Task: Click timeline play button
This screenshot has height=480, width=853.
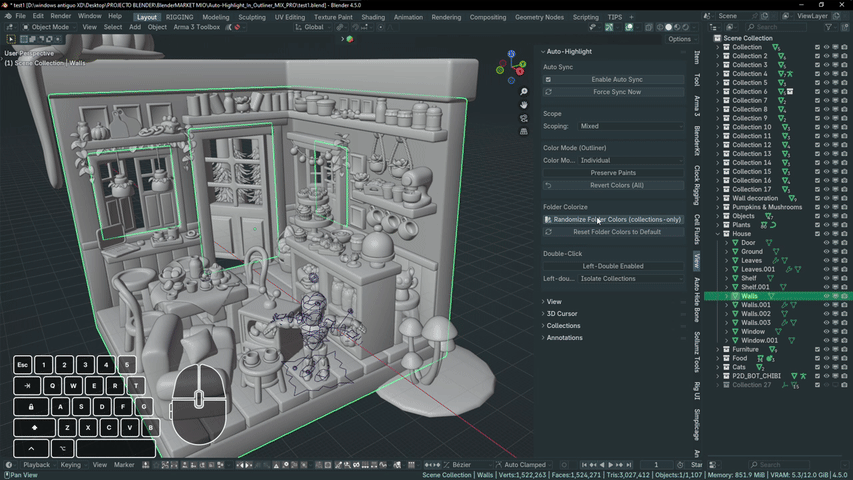Action: (610, 465)
